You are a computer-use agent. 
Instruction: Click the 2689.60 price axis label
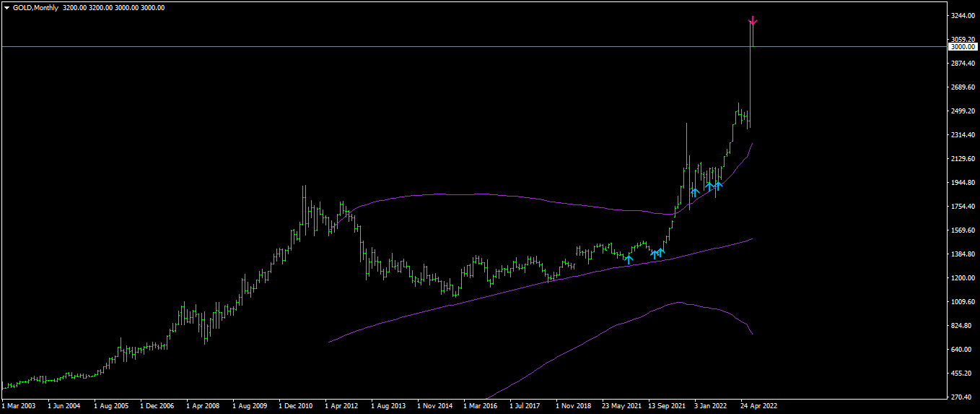click(963, 87)
